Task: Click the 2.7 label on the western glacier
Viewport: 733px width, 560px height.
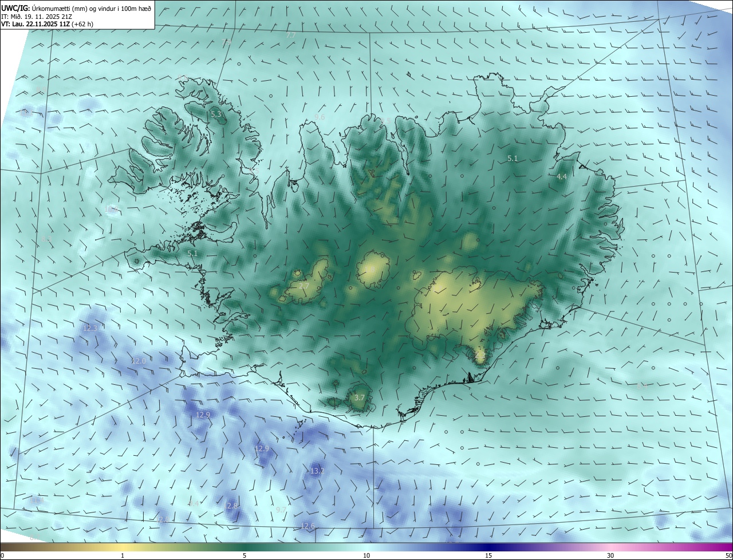Action: pyautogui.click(x=304, y=286)
